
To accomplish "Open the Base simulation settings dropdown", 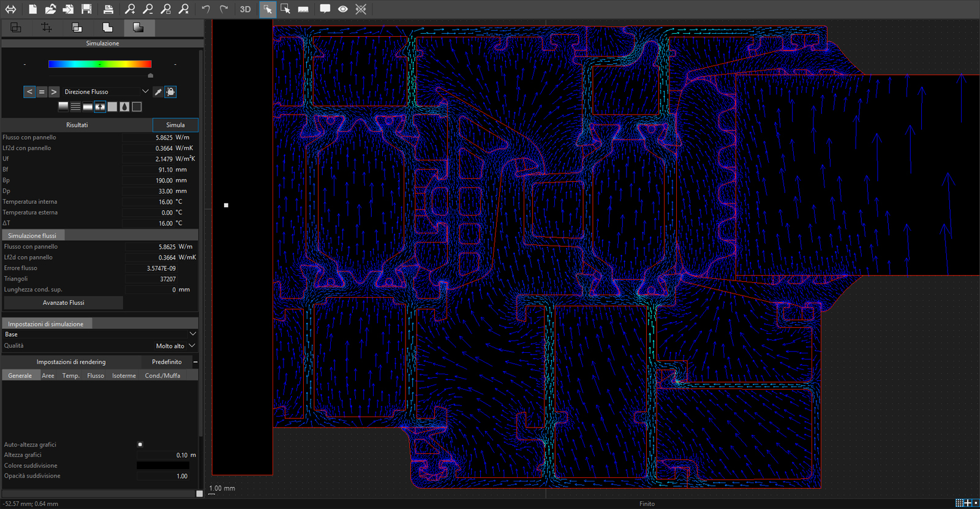I will click(x=100, y=334).
